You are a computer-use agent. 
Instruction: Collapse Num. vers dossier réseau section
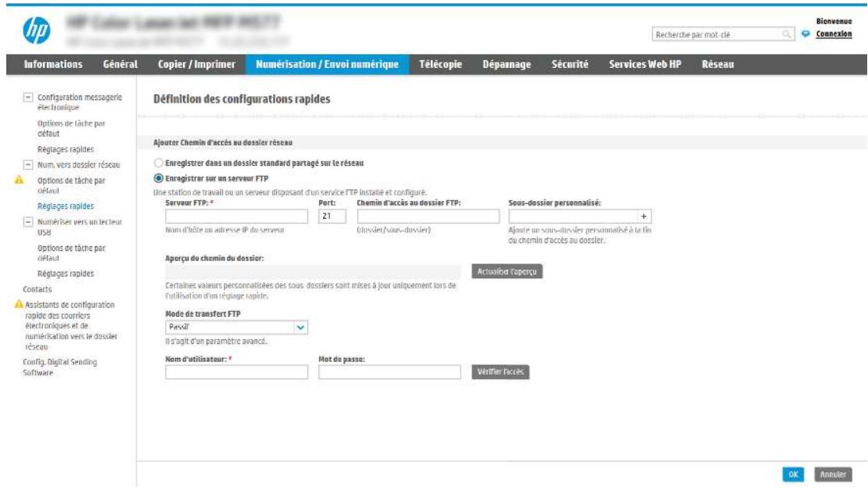(x=27, y=165)
